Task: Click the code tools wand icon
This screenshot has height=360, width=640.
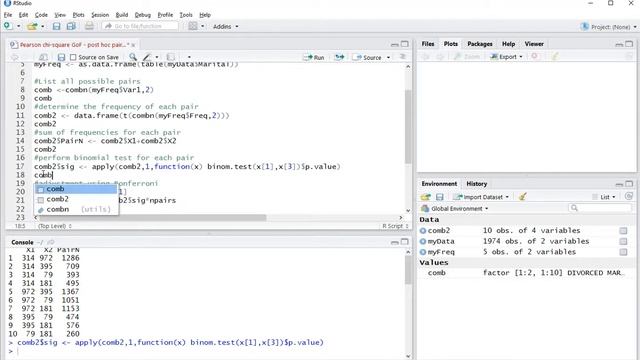Action: (x=147, y=57)
